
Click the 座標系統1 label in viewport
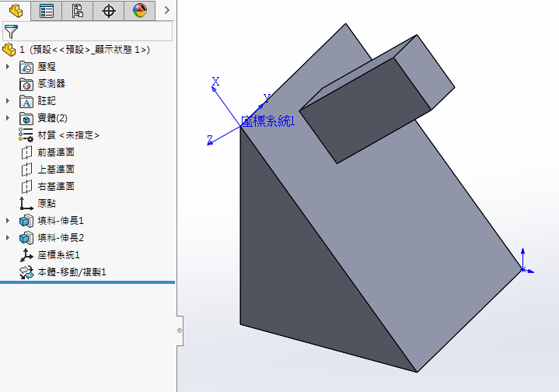point(268,121)
